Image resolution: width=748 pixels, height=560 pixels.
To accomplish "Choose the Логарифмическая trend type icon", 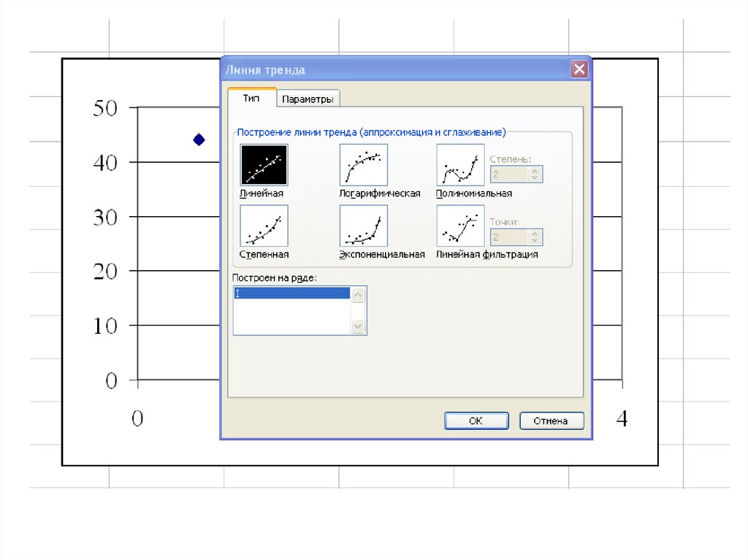I will [363, 164].
